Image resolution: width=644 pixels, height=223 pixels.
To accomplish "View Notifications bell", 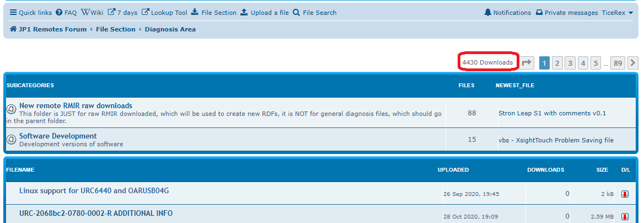I will click(x=507, y=13).
